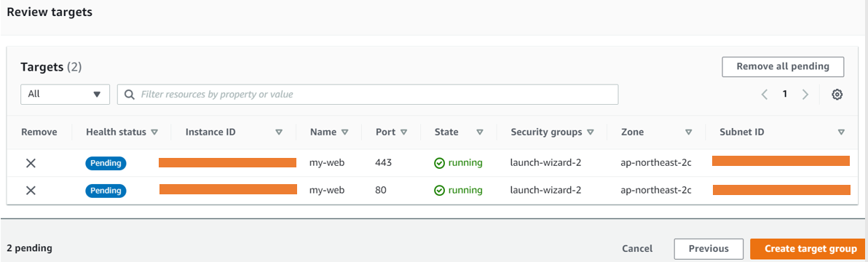The image size is (868, 262).
Task: Click Pending badge on port 80 row
Action: [x=106, y=190]
